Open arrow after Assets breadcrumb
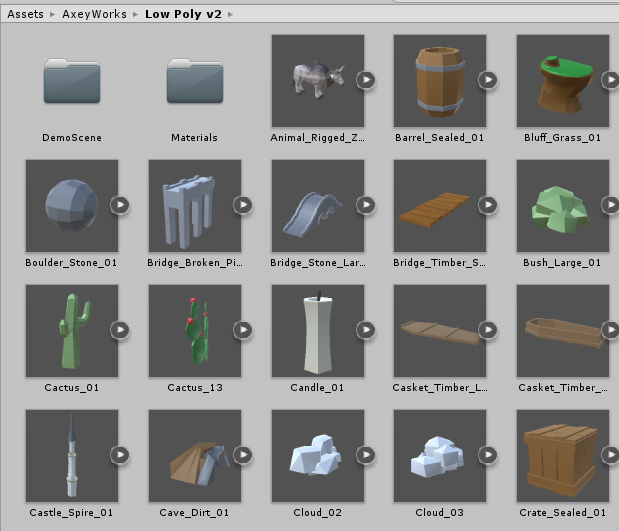This screenshot has width=619, height=531. click(53, 15)
